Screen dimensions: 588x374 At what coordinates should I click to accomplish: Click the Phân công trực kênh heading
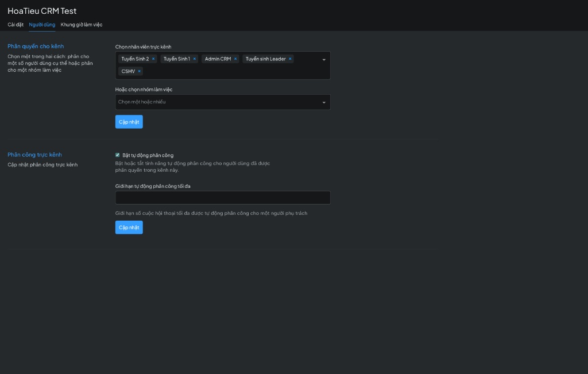[34, 155]
